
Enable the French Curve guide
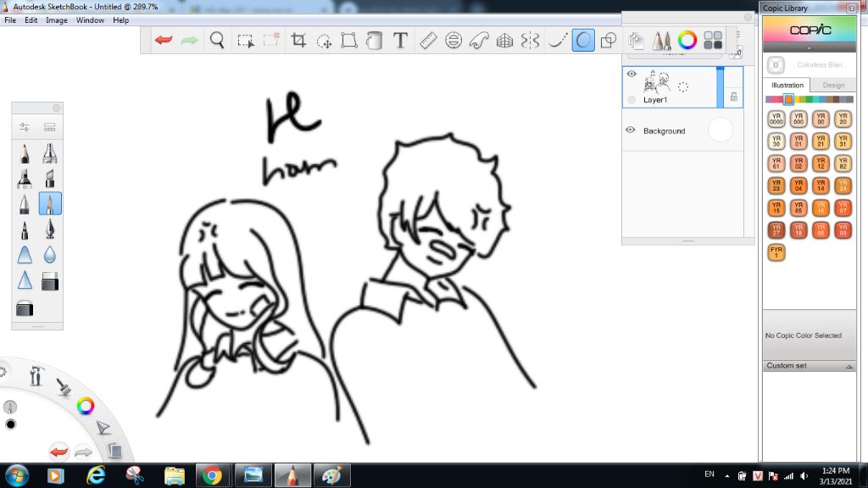pyautogui.click(x=479, y=41)
